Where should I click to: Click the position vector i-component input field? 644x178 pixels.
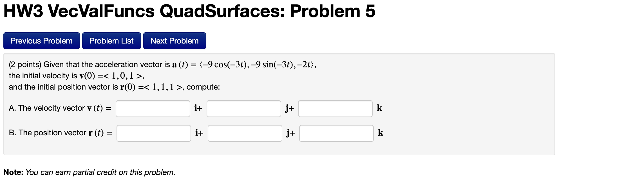coord(154,133)
